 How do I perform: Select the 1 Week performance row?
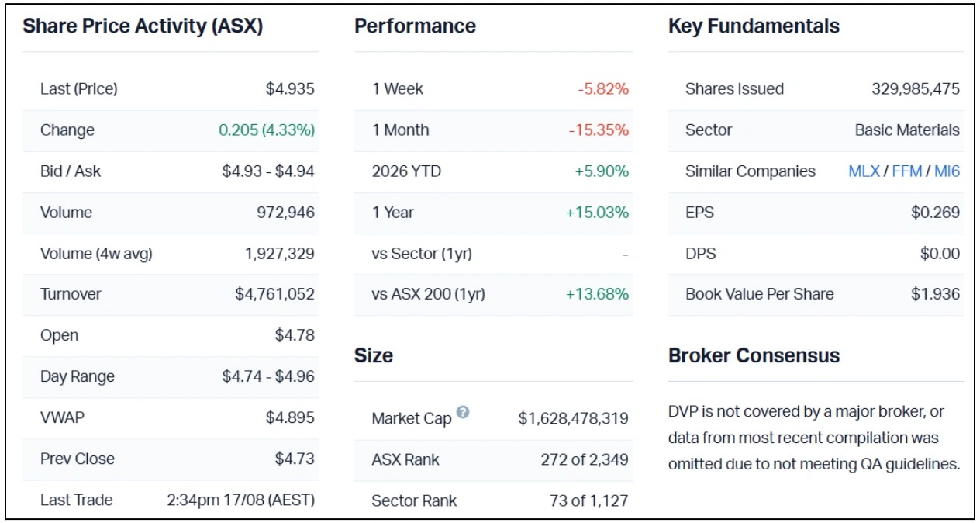click(x=493, y=89)
